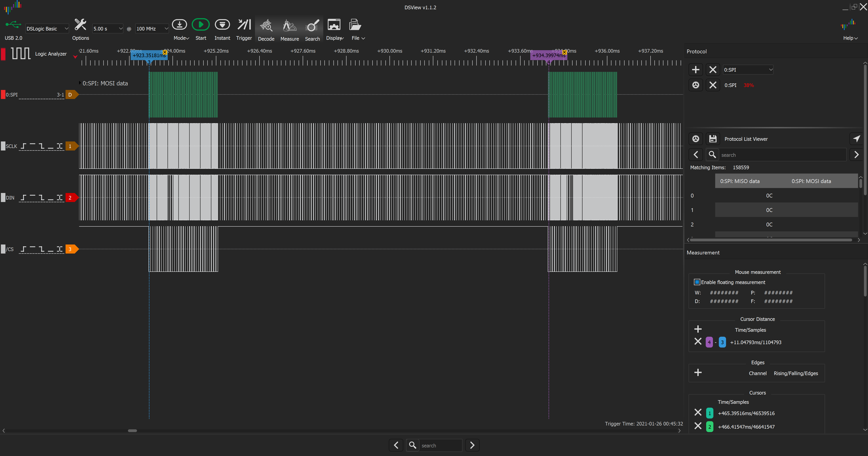Expand the 0:SPI: MOSI data row arrow
This screenshot has height=456, width=868.
tap(80, 83)
